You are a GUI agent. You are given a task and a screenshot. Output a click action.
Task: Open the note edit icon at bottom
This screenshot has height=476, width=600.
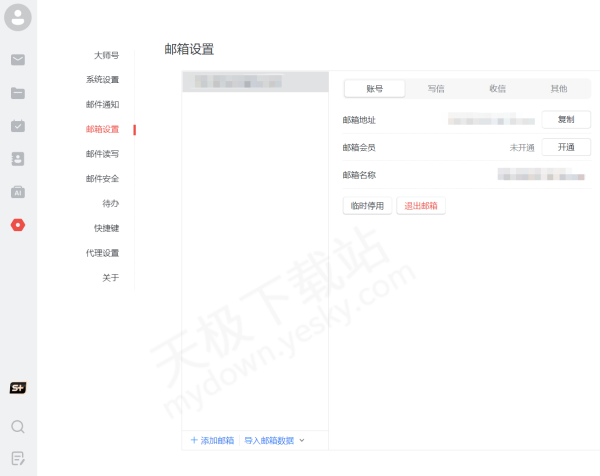18,459
